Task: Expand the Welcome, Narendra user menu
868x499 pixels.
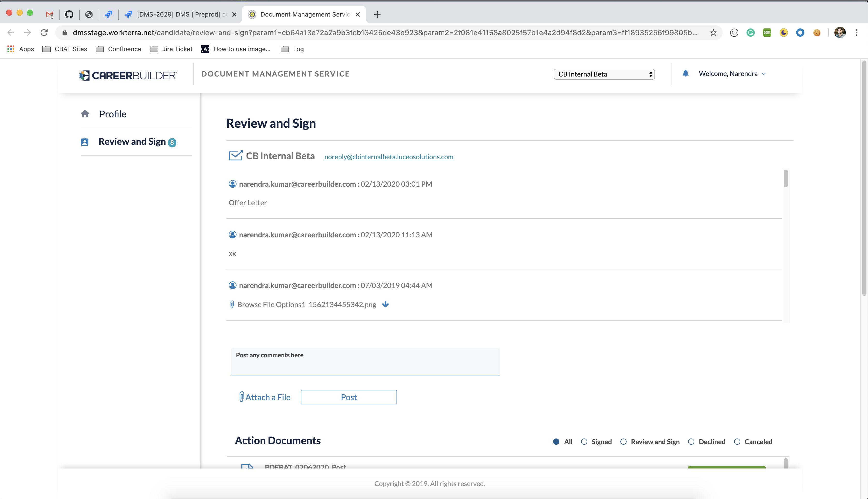Action: pyautogui.click(x=732, y=74)
